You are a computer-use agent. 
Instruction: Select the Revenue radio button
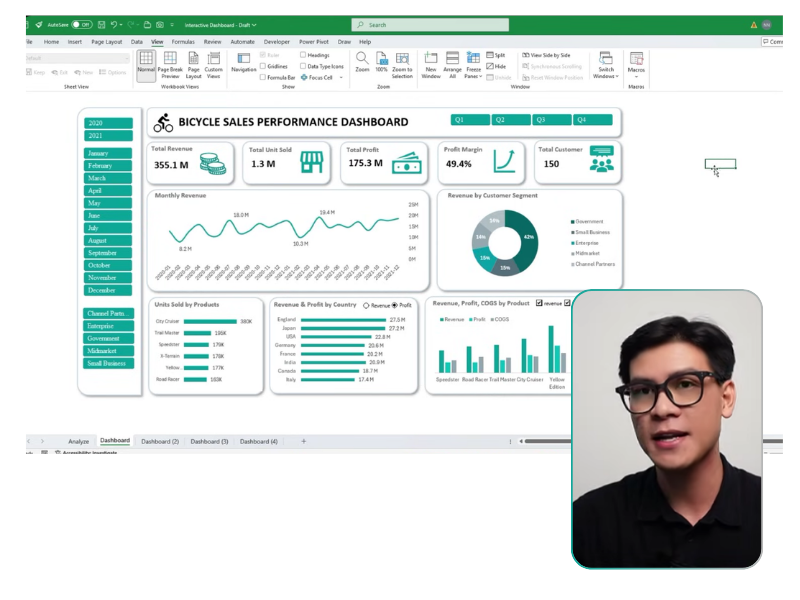(366, 305)
